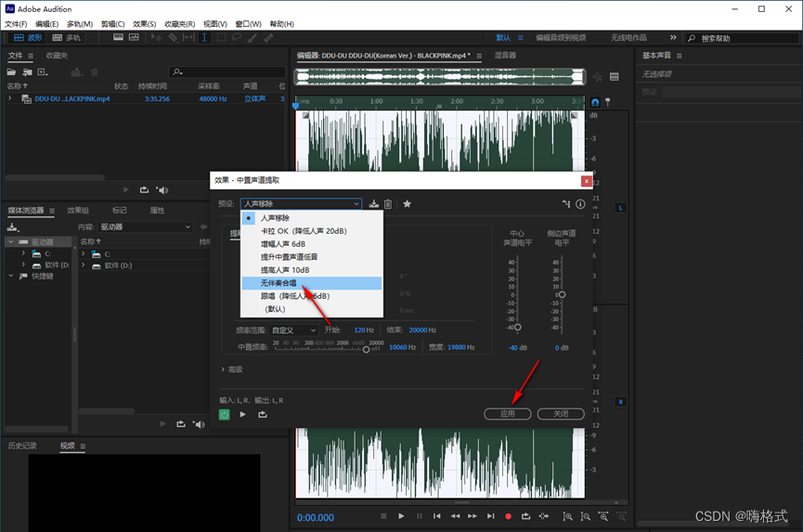Screen dimensions: 803x532
Task: Expand more workspaces chevron
Action: pyautogui.click(x=673, y=37)
